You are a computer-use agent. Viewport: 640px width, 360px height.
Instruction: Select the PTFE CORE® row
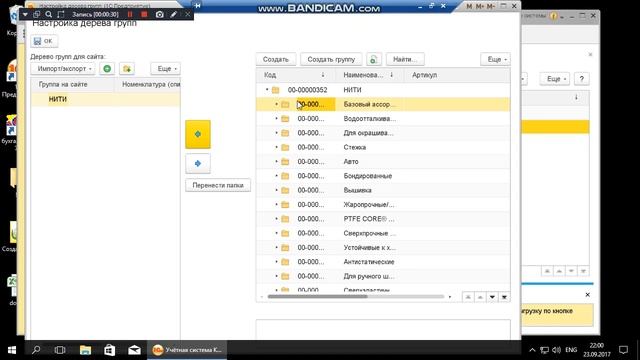point(383,219)
